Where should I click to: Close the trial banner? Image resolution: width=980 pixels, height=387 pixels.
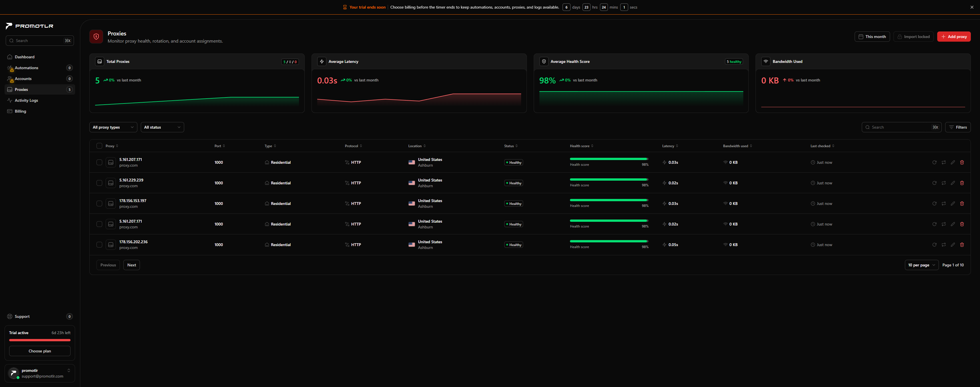(972, 7)
